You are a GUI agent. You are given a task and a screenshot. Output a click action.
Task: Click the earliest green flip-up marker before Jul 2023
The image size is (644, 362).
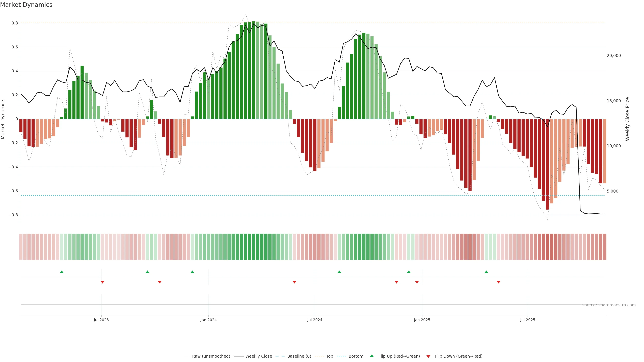[62, 272]
